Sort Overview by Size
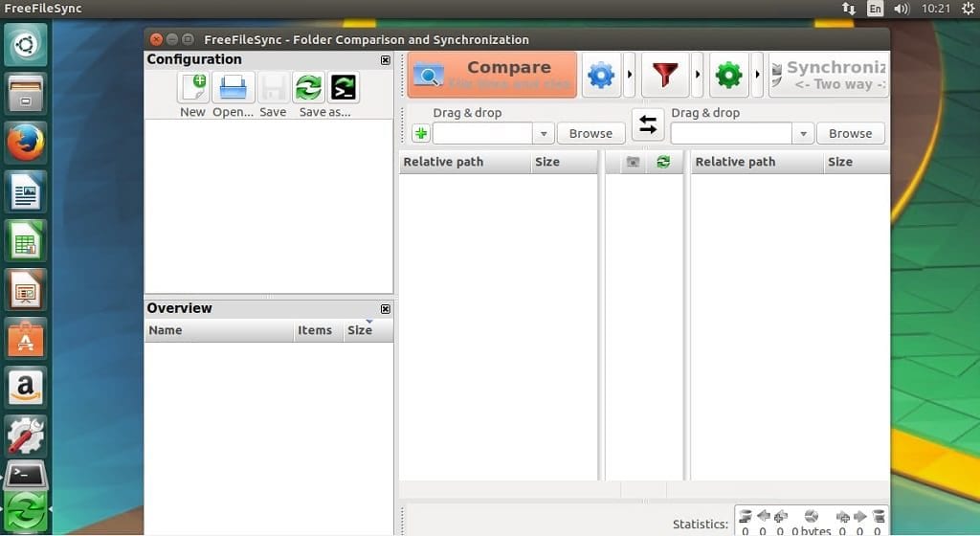Image resolution: width=980 pixels, height=536 pixels. [368, 330]
